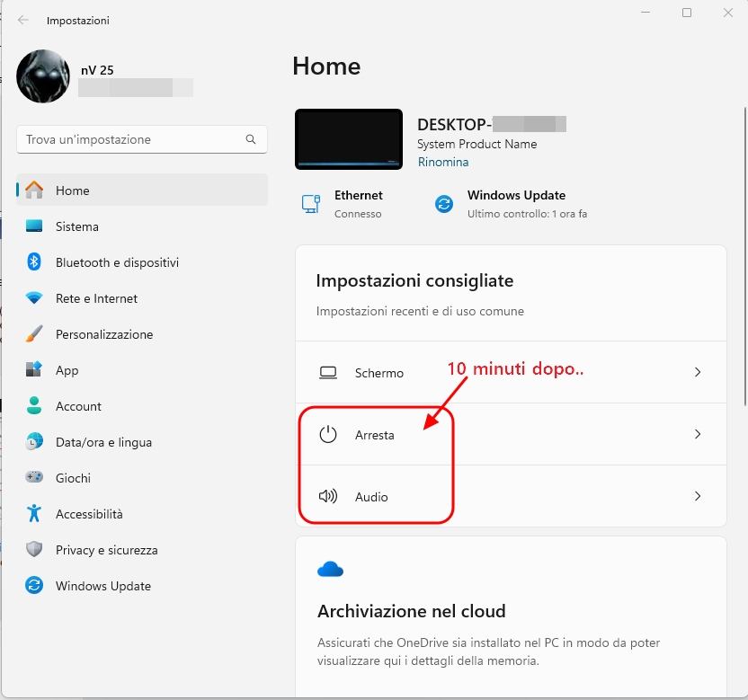Click the vertical scrollbar on the right
Screen dimensions: 748x700
pos(745,257)
